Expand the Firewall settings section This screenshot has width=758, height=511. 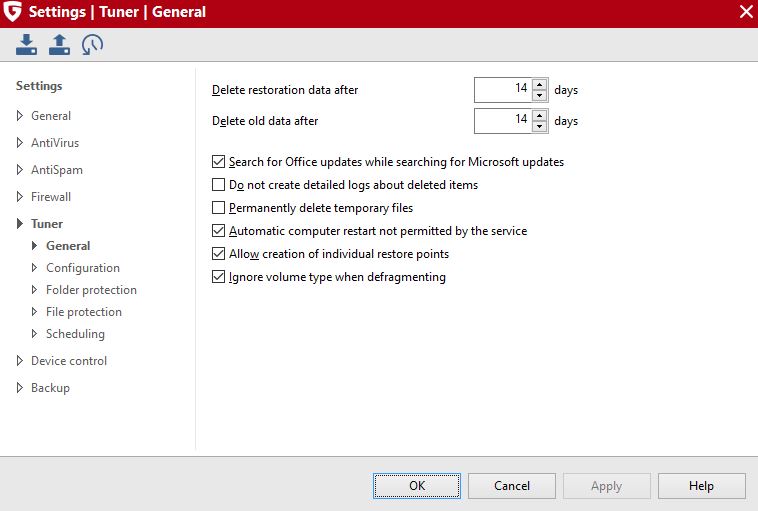[x=20, y=197]
